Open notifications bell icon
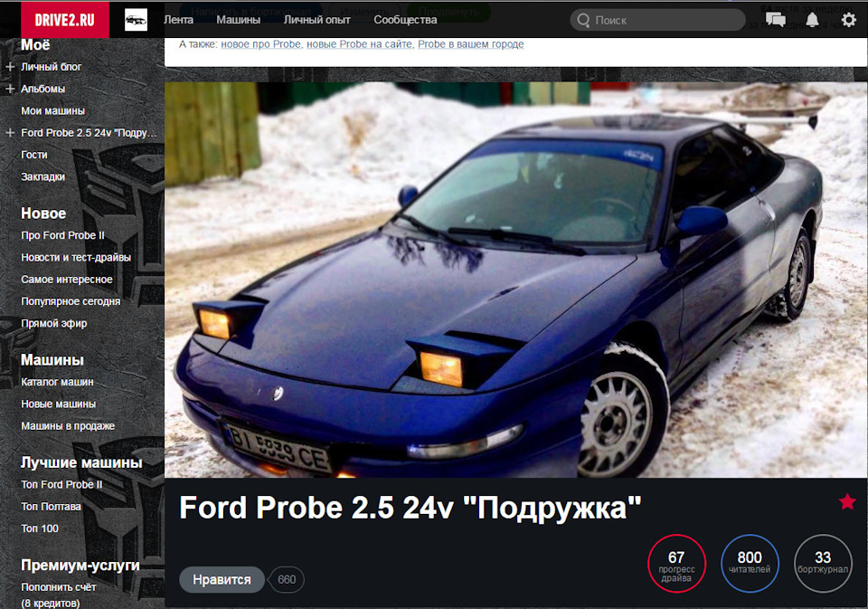The height and width of the screenshot is (609, 868). pyautogui.click(x=812, y=20)
